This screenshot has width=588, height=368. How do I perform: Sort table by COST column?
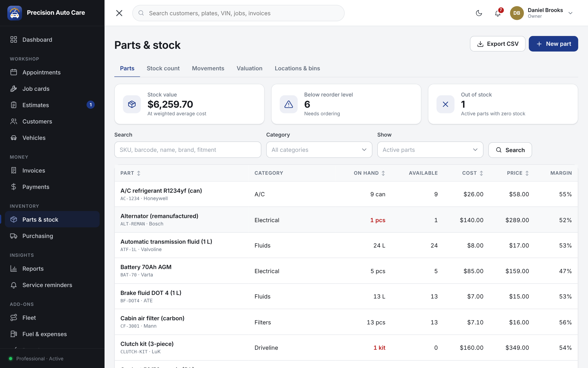[473, 173]
